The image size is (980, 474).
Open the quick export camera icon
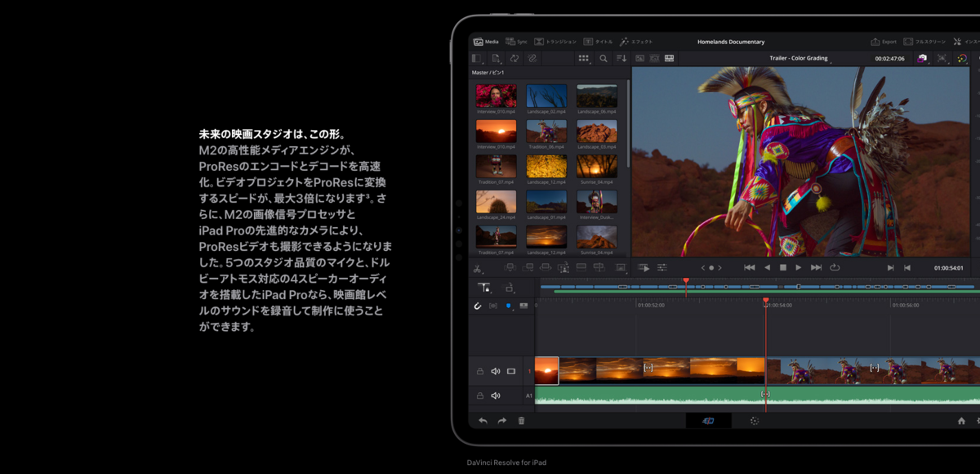pyautogui.click(x=923, y=59)
